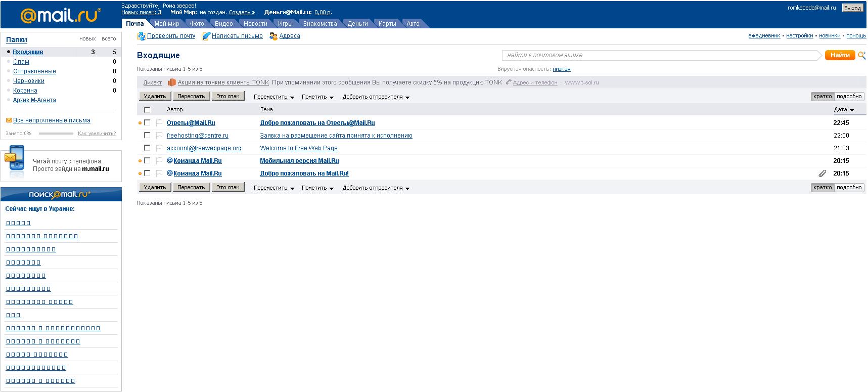Tick the select-all checkbox in header
868x392 pixels.
click(147, 110)
